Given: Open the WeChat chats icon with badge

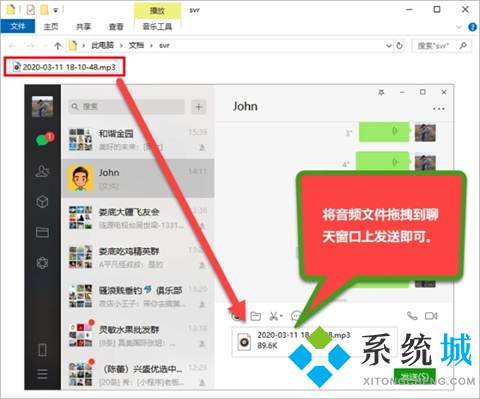Looking at the screenshot, I should (44, 139).
